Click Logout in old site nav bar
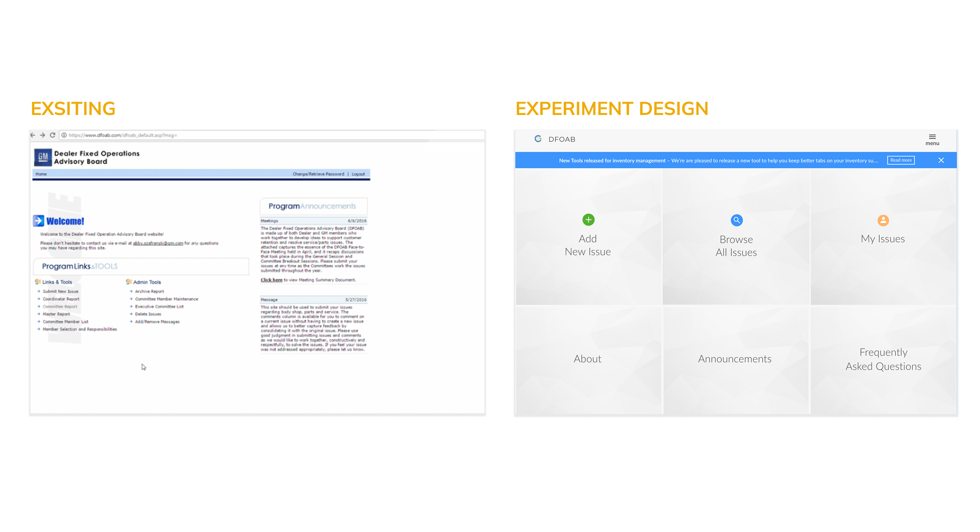Image resolution: width=980 pixels, height=532 pixels. tap(358, 174)
